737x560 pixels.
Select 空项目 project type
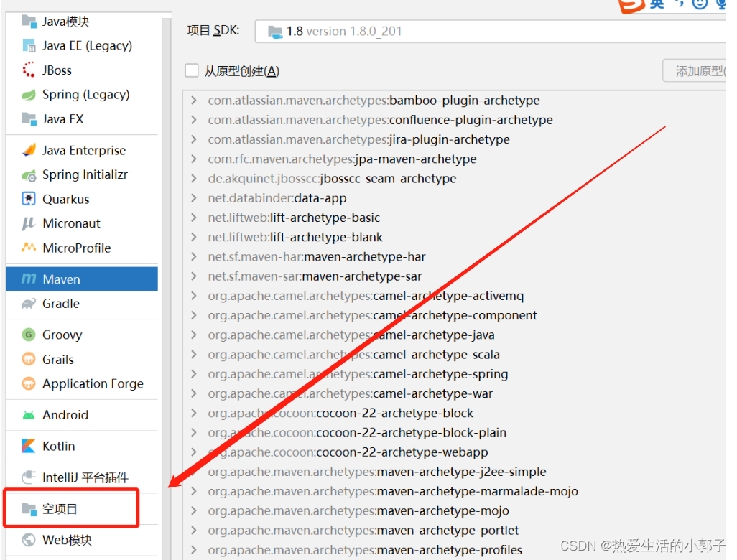point(82,509)
